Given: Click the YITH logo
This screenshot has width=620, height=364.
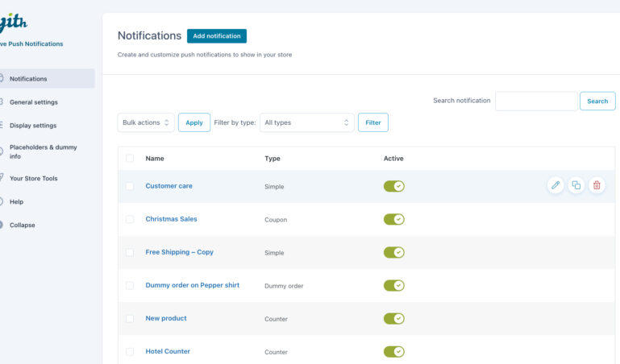Looking at the screenshot, I should tap(13, 23).
